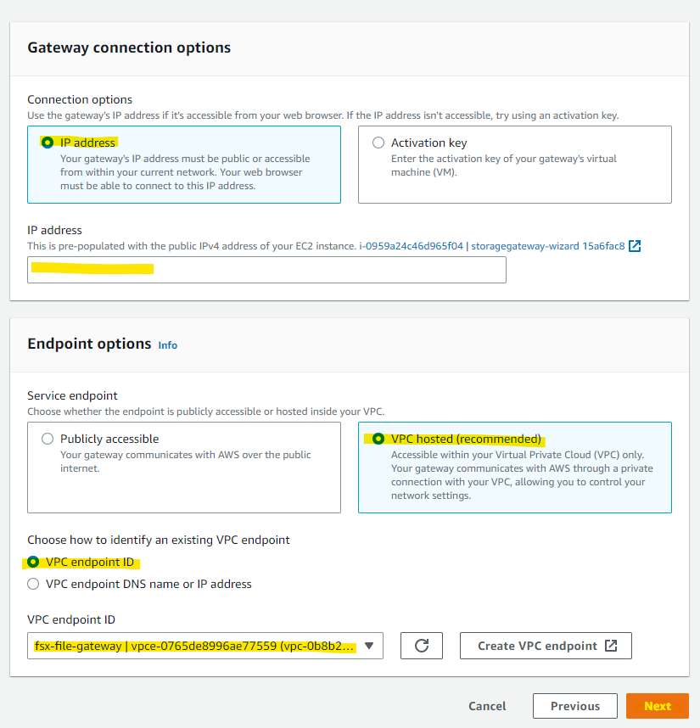Click the refresh icon beside VPC endpoint dropdown

coord(422,646)
